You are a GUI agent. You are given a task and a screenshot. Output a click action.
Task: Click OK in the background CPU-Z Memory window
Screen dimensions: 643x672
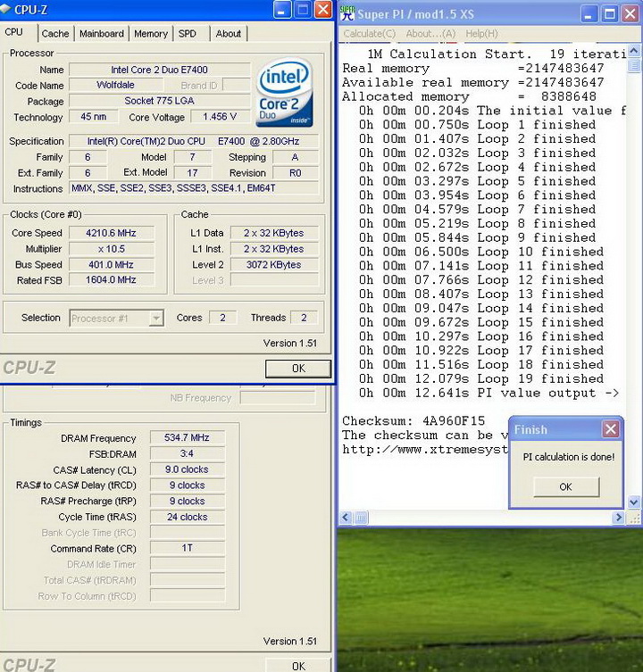[x=298, y=666]
